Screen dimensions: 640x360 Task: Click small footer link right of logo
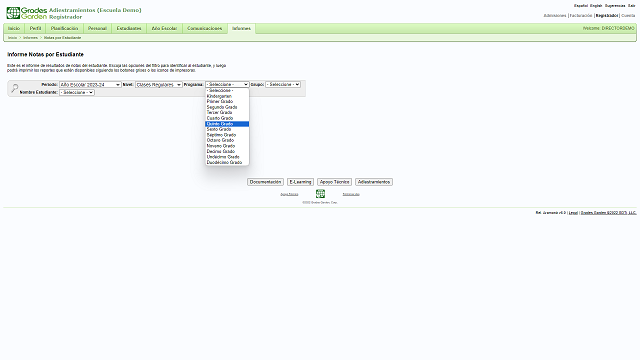[351, 194]
